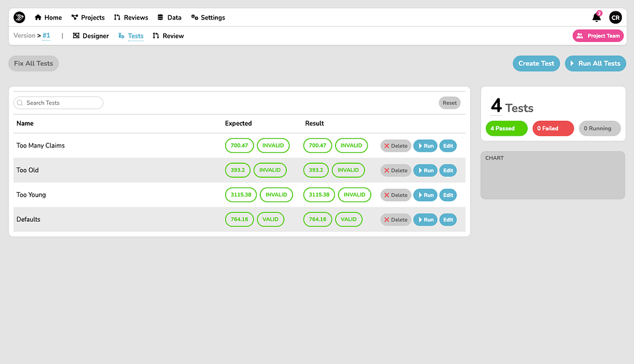Filter by 0 Failed tests
Image resolution: width=634 pixels, height=364 pixels.
point(553,128)
